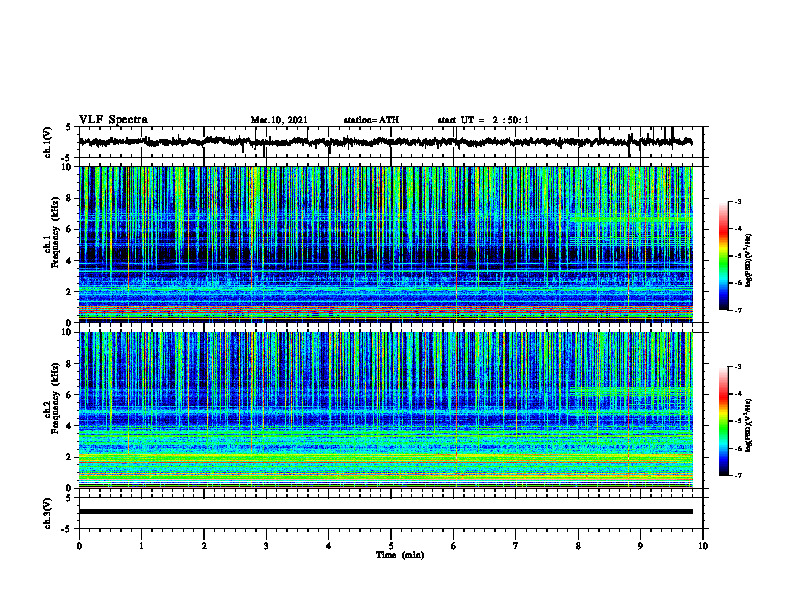Screen dimensions: 792x612
Task: Click the '-3' label on ch.2 colorbar
Action: (x=738, y=367)
